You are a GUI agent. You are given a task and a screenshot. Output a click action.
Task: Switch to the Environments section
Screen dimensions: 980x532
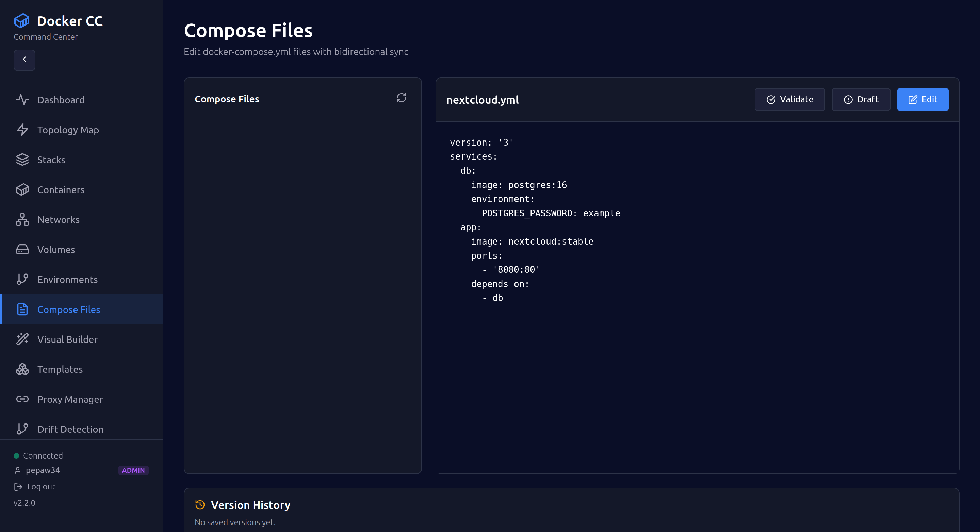pyautogui.click(x=68, y=279)
